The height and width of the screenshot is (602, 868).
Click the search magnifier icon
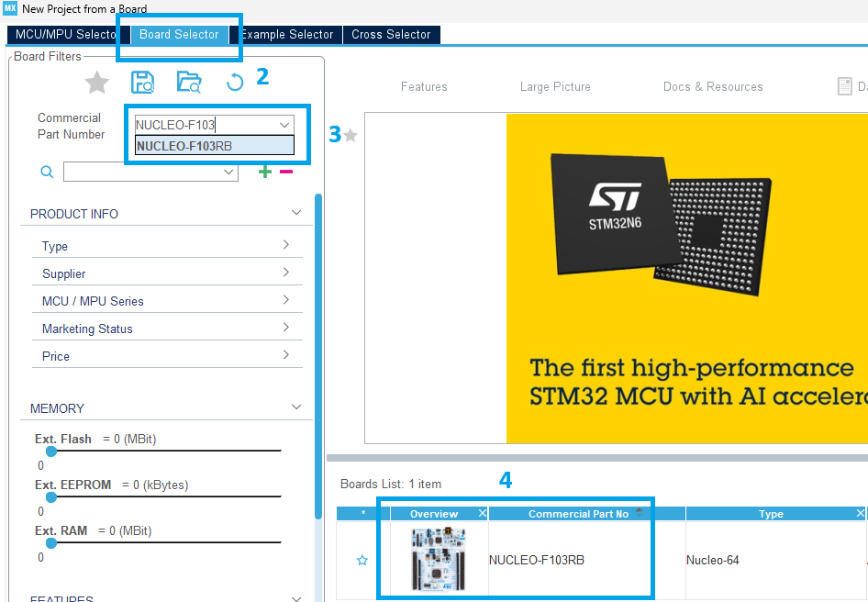pos(47,172)
